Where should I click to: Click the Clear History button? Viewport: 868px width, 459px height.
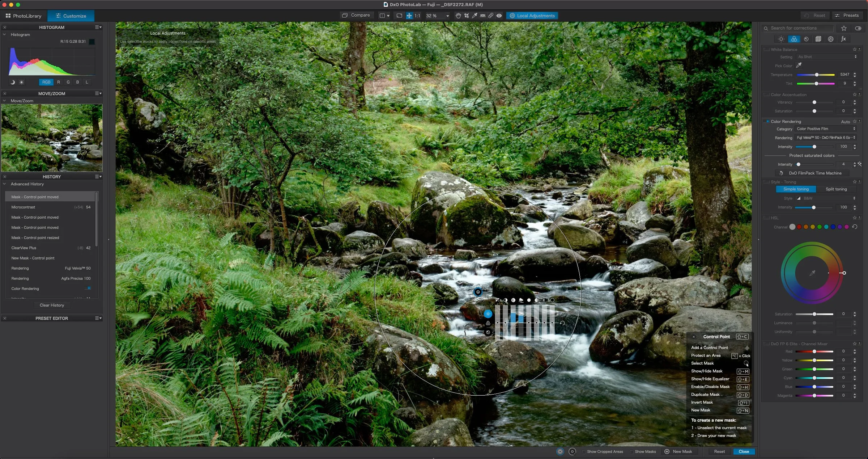pos(52,305)
